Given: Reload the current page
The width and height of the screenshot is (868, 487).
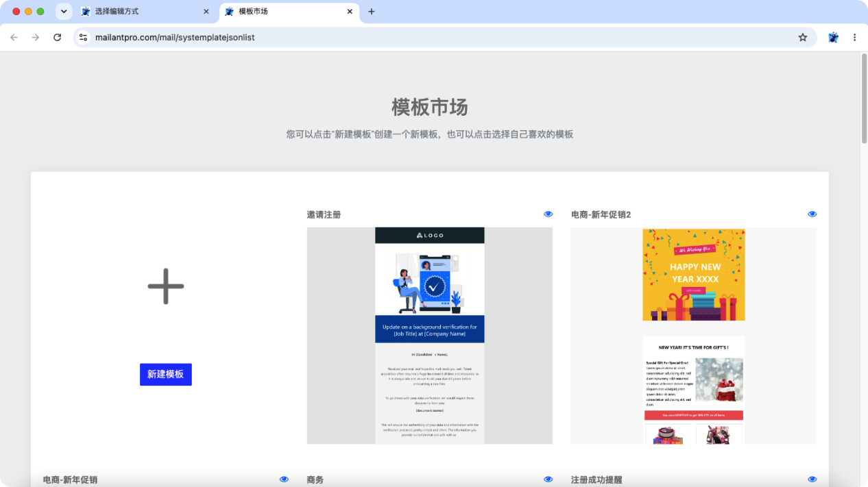Looking at the screenshot, I should pyautogui.click(x=58, y=38).
